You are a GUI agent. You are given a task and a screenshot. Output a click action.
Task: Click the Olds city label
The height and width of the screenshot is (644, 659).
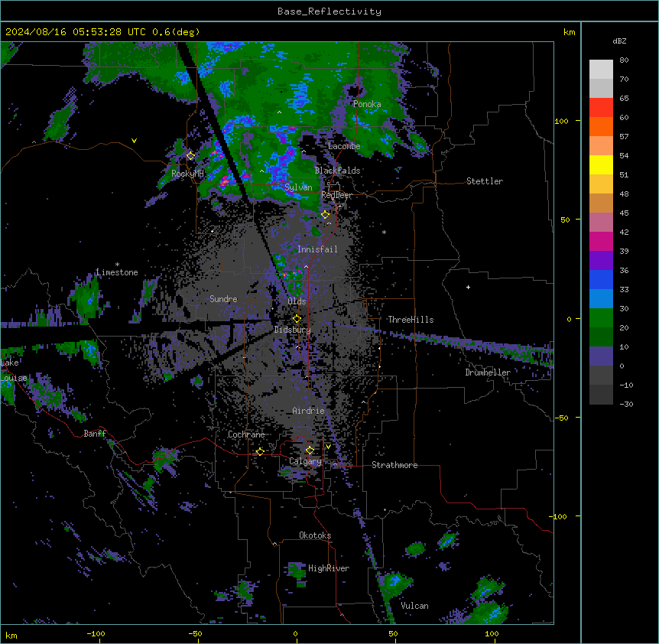coord(297,301)
